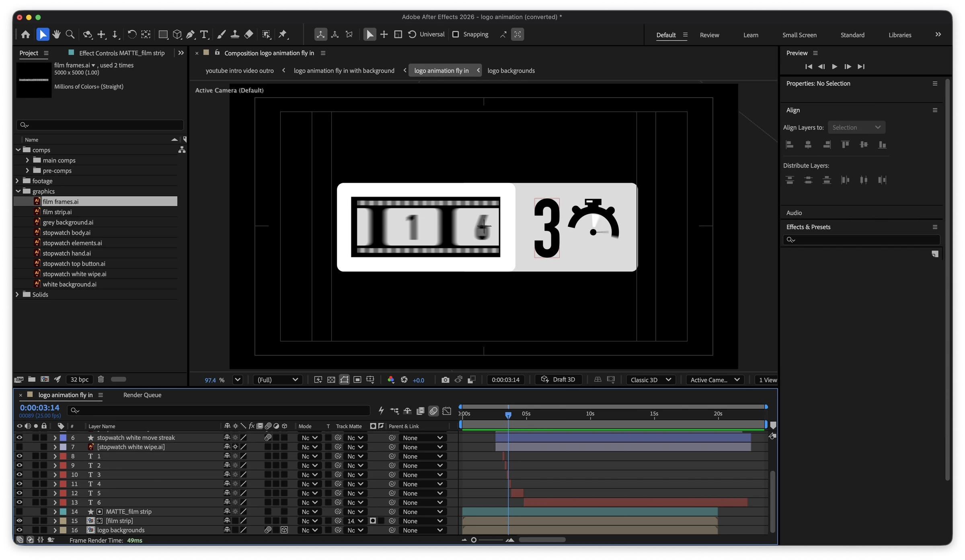Collapse the graphics folder
965x560 pixels.
point(18,191)
